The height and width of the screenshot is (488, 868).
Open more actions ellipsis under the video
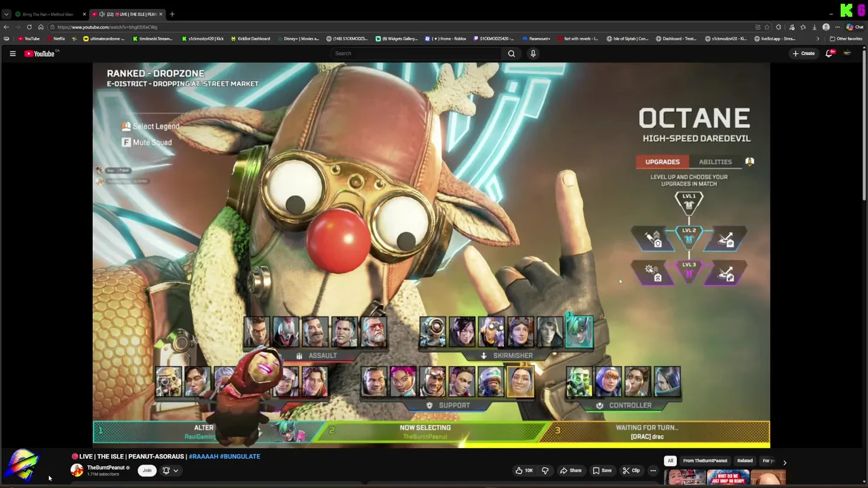[x=653, y=470]
